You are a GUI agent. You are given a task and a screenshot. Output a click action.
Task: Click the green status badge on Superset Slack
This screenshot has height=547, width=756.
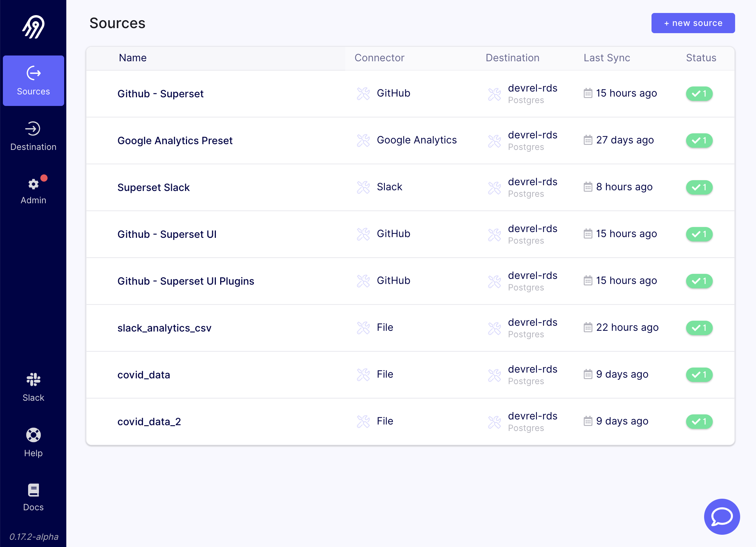pyautogui.click(x=699, y=187)
